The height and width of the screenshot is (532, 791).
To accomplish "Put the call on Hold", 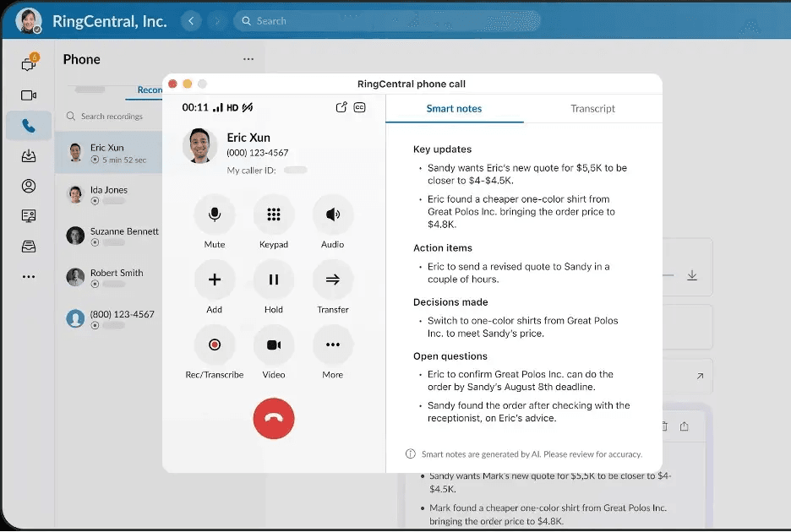I will (x=273, y=280).
